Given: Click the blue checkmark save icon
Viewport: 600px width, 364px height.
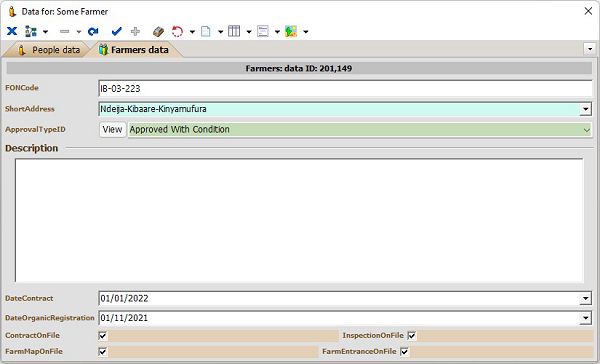Looking at the screenshot, I should (117, 31).
